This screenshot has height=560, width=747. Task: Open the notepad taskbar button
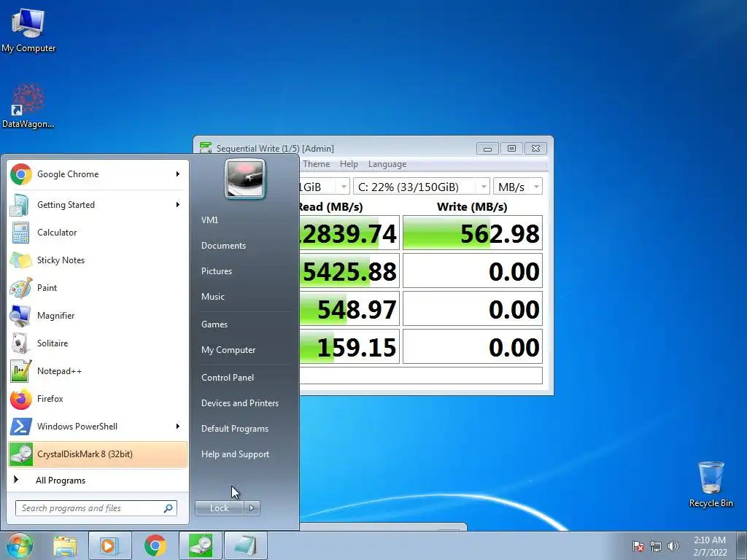pyautogui.click(x=246, y=545)
